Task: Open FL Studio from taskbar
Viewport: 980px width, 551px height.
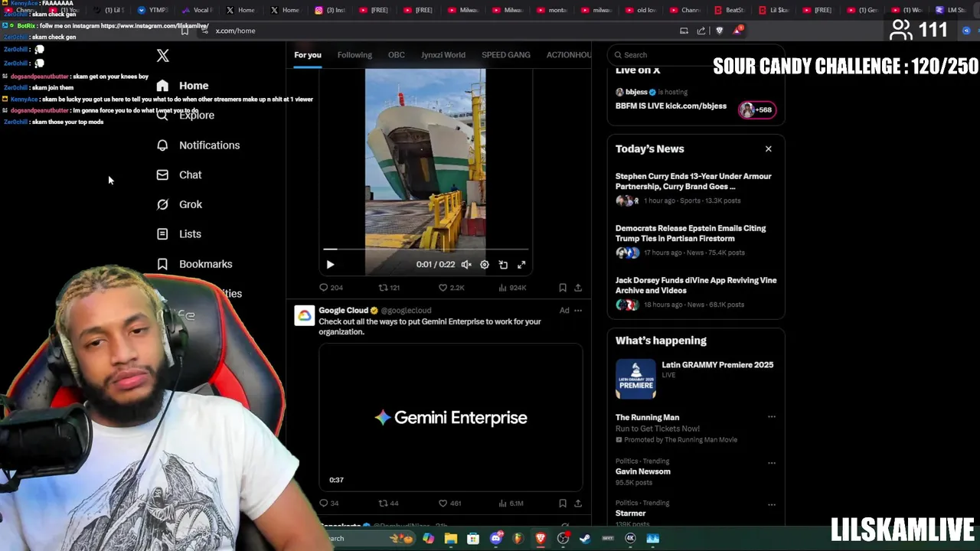Action: coord(518,538)
